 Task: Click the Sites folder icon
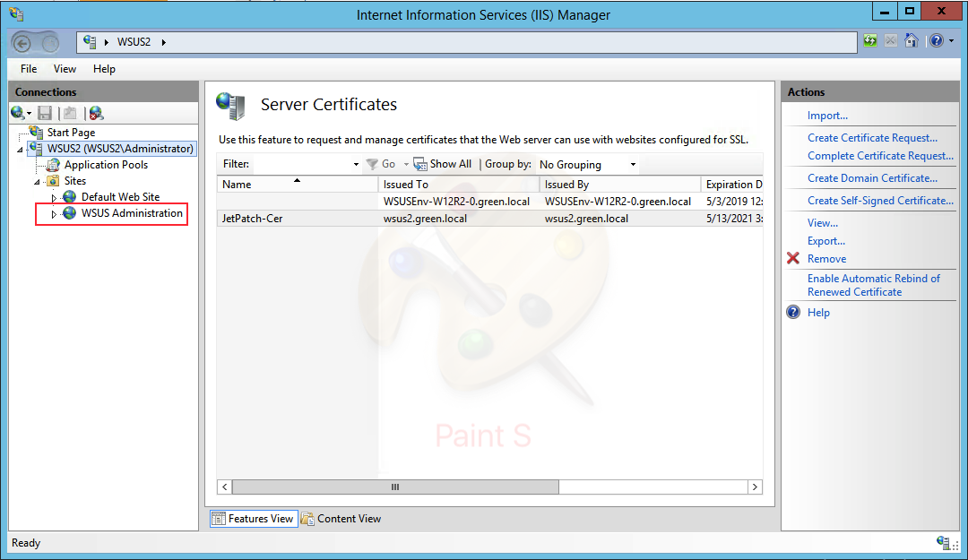pos(53,181)
